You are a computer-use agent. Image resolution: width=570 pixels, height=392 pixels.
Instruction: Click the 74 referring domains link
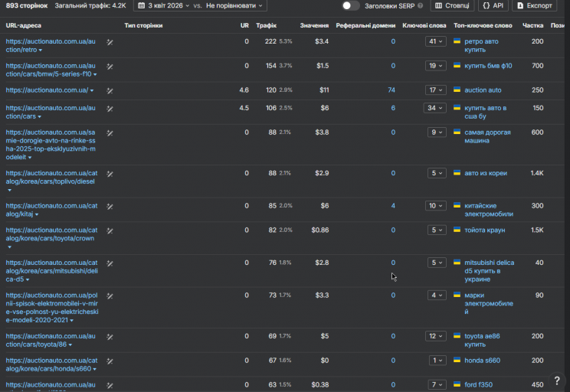[x=391, y=90]
